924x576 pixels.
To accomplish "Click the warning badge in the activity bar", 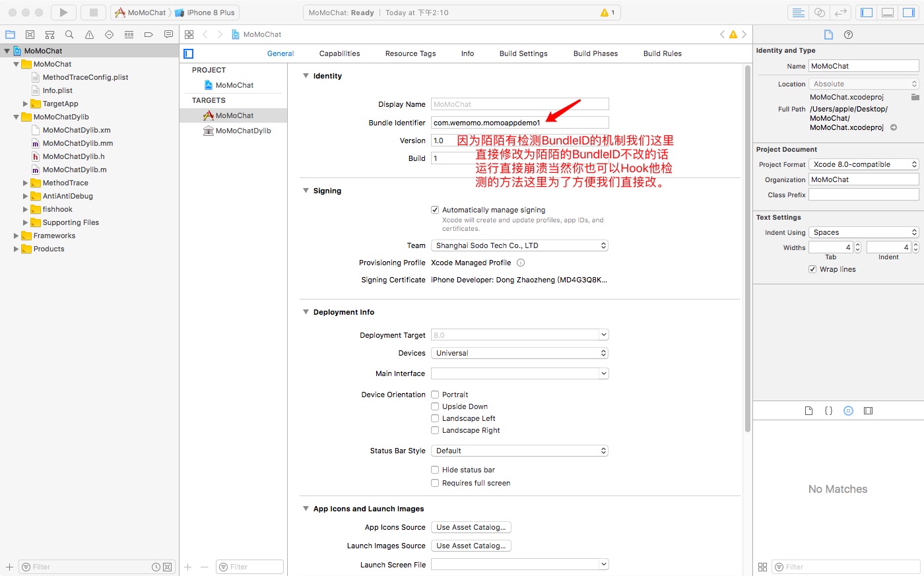I will (x=607, y=13).
